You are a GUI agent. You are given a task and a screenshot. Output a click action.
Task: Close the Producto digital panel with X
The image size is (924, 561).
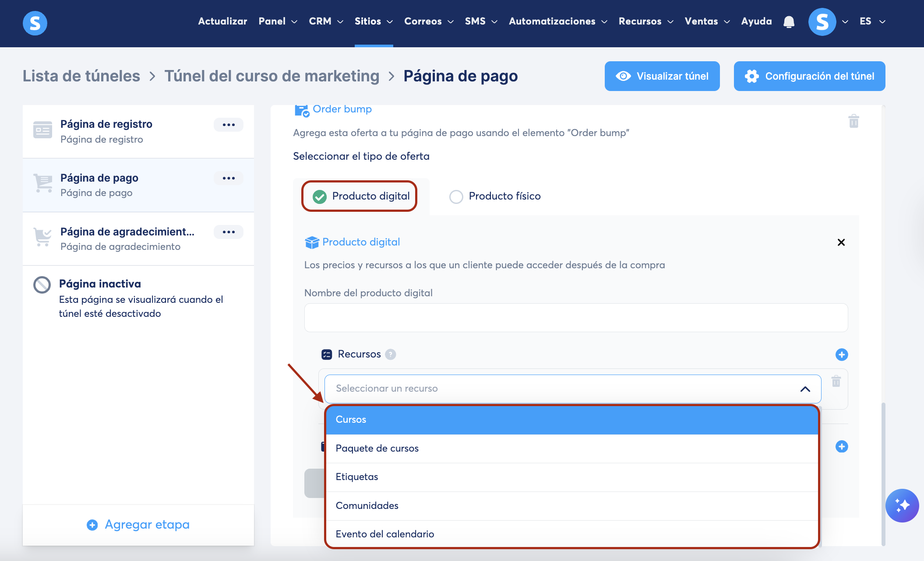pos(841,242)
